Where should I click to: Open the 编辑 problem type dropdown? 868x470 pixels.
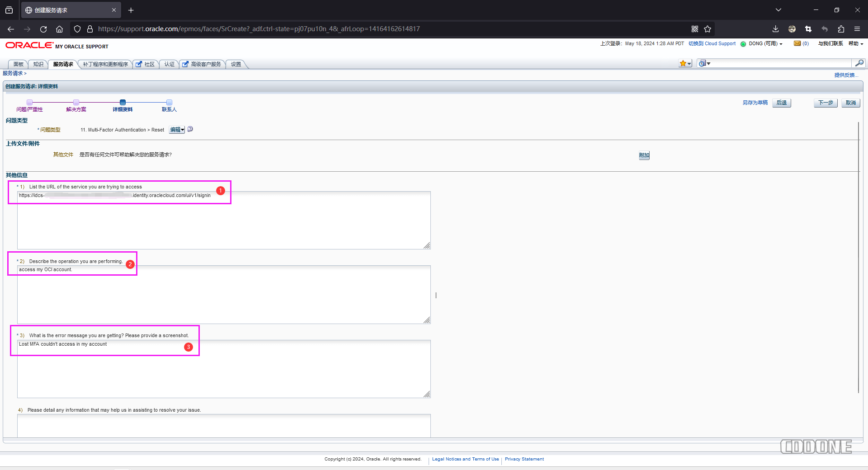(177, 130)
